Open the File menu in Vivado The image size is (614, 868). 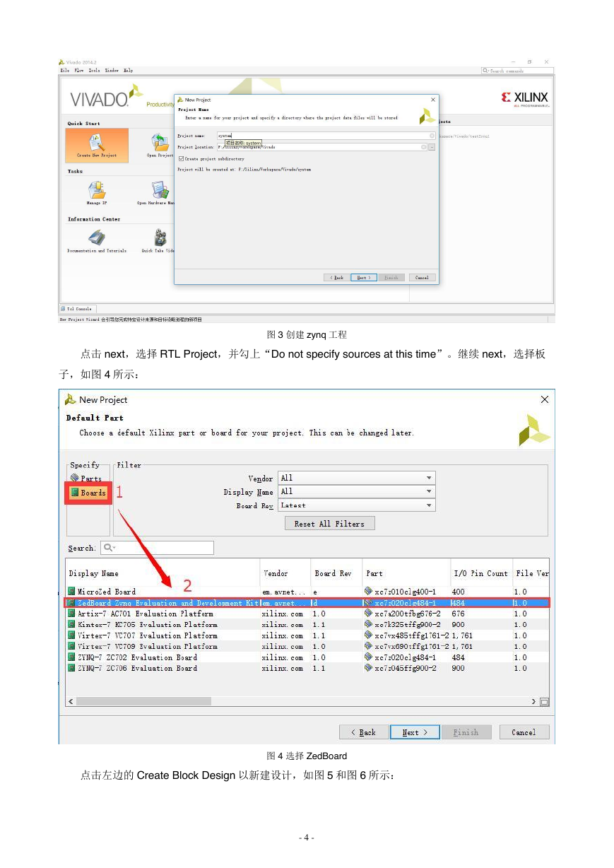(65, 71)
